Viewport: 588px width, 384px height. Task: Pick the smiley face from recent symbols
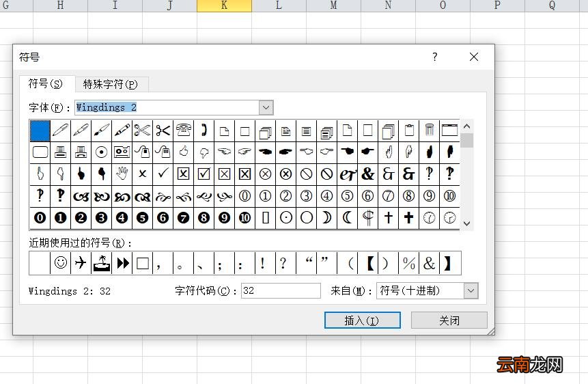(60, 263)
